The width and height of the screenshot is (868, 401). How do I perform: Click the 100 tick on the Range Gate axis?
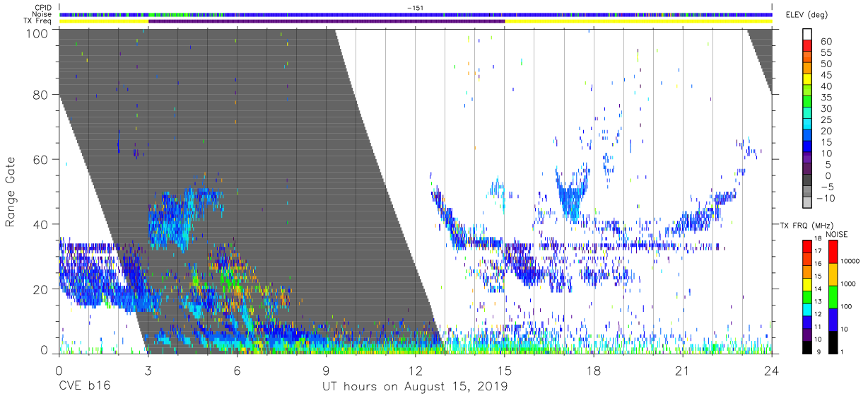point(38,33)
